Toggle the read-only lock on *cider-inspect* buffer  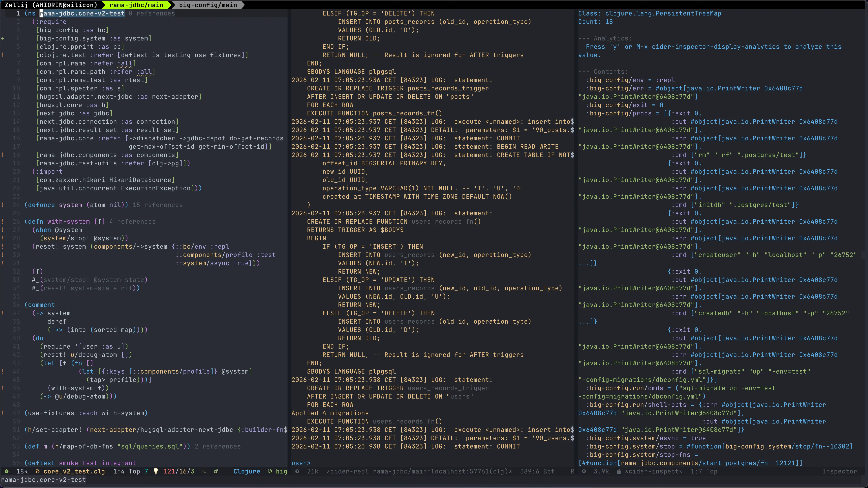pyautogui.click(x=619, y=472)
